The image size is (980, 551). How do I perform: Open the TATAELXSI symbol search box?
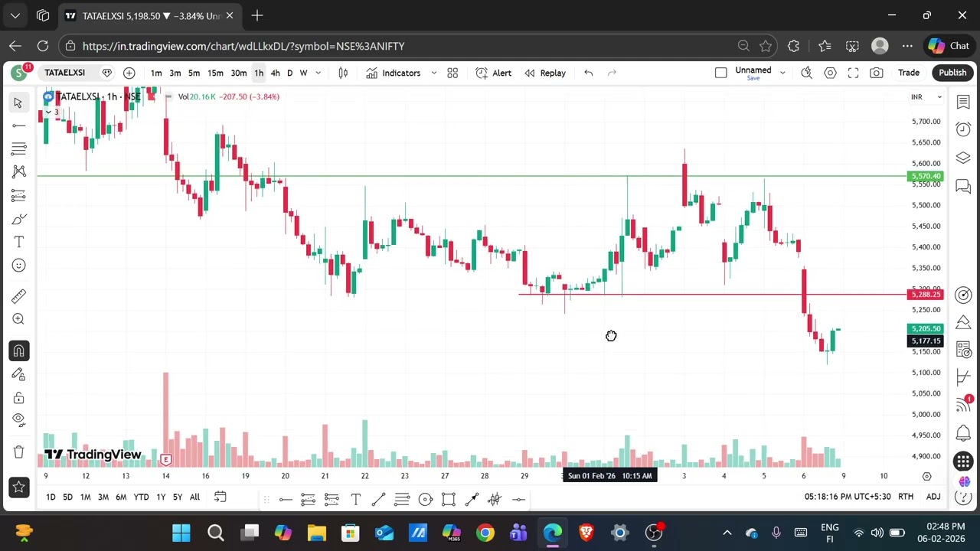point(64,73)
